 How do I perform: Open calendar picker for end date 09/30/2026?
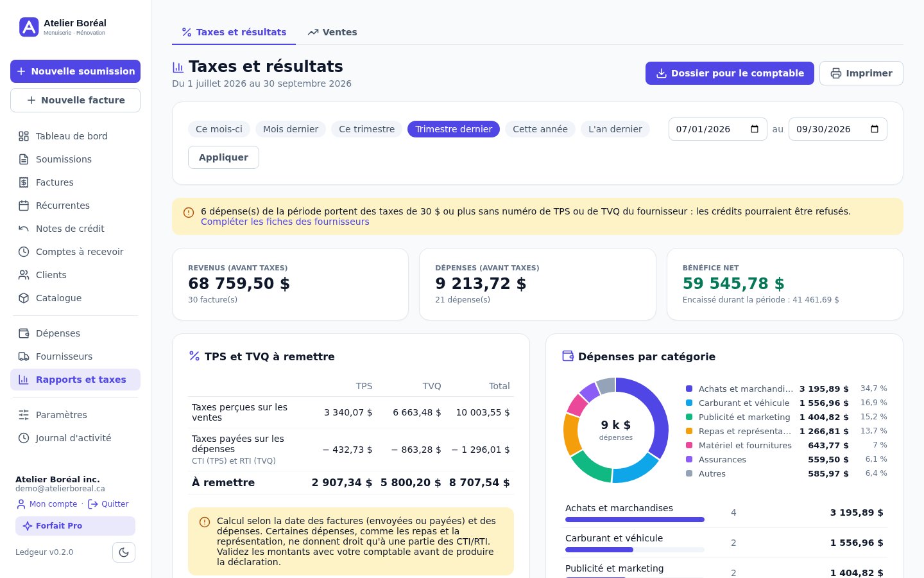875,129
